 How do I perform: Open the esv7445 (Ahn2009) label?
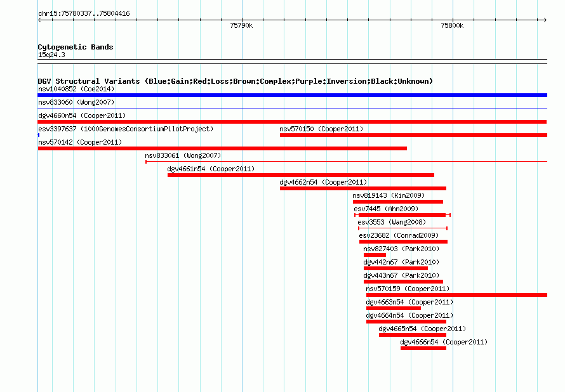pos(386,209)
